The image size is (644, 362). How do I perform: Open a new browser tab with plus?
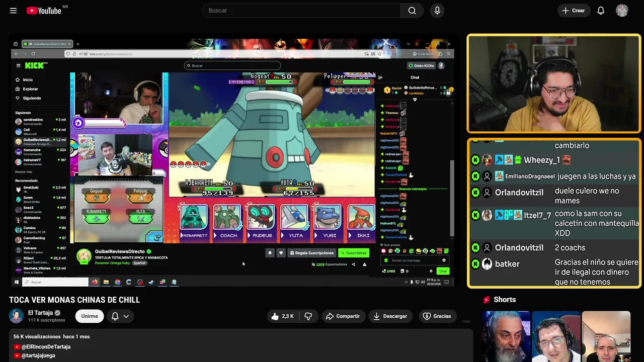coord(78,44)
